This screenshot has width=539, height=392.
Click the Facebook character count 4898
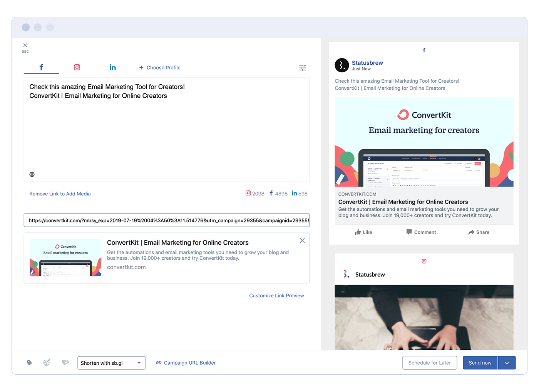tap(278, 193)
